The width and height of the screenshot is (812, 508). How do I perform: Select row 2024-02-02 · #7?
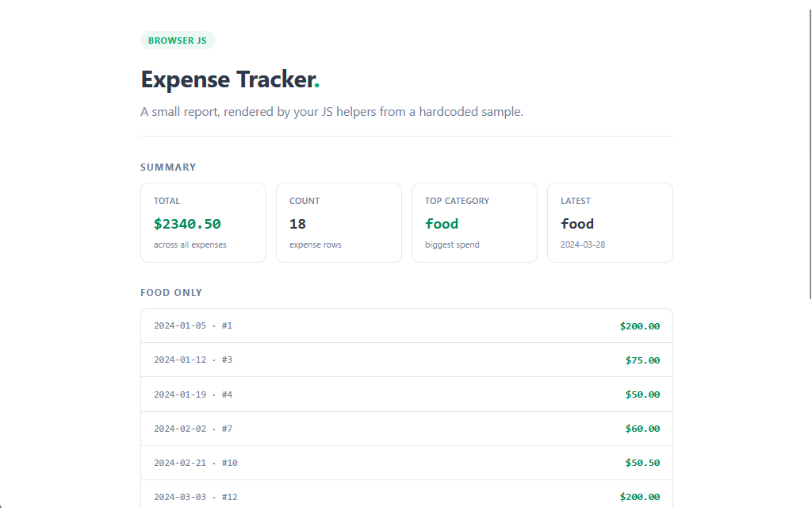point(407,429)
